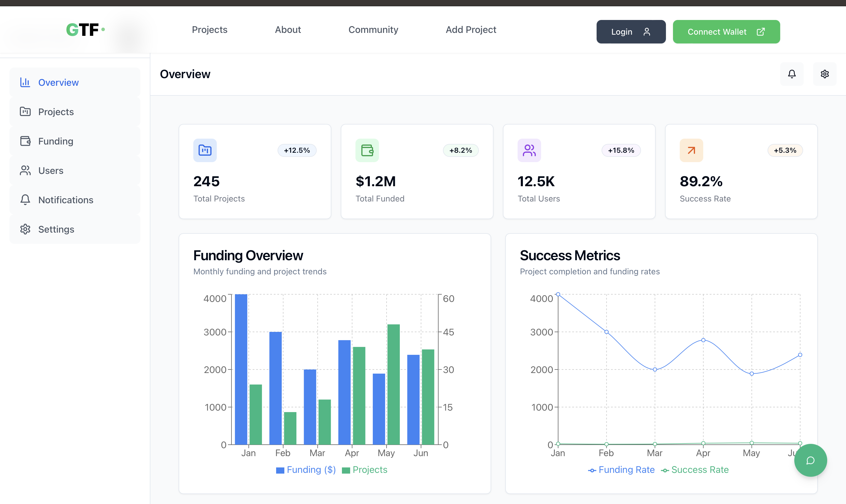Open settings gear icon beside bell

825,74
